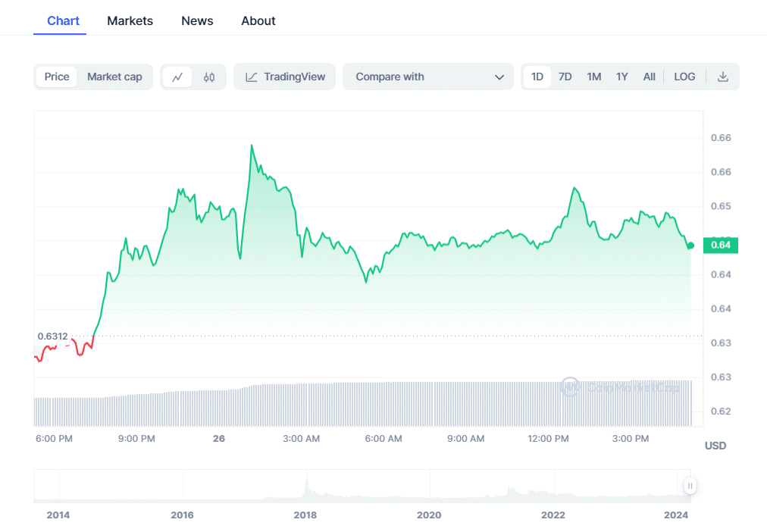
Task: Click the range slider handle near 2024
Action: coord(690,486)
